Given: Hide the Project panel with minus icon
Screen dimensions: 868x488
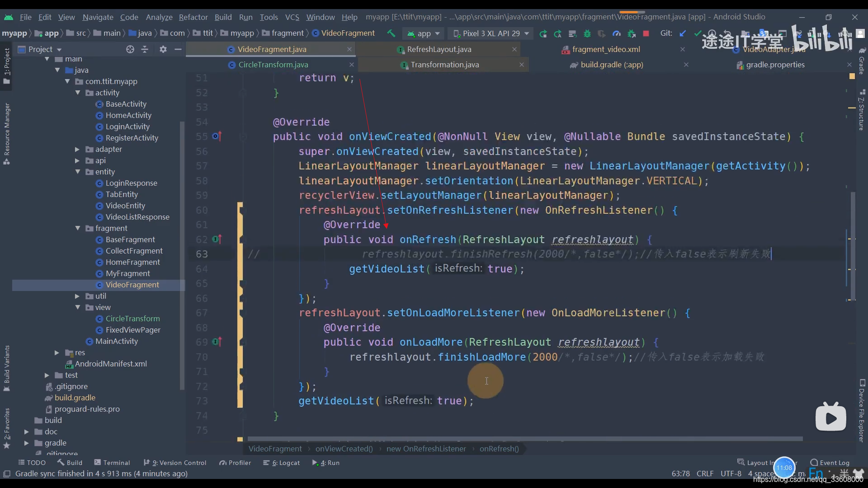Looking at the screenshot, I should point(178,49).
